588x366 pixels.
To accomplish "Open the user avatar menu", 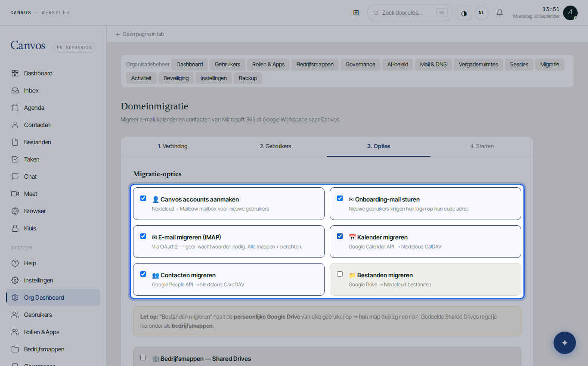I will 570,13.
